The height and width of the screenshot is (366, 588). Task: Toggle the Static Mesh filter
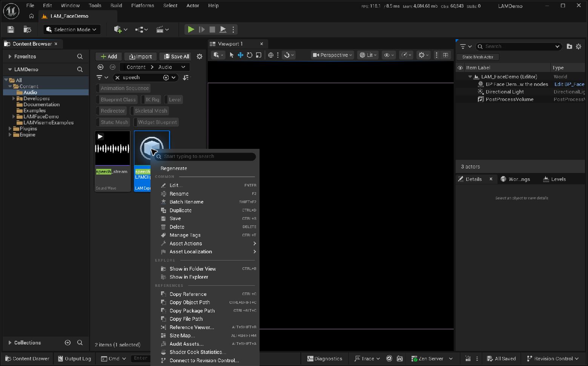(x=113, y=122)
